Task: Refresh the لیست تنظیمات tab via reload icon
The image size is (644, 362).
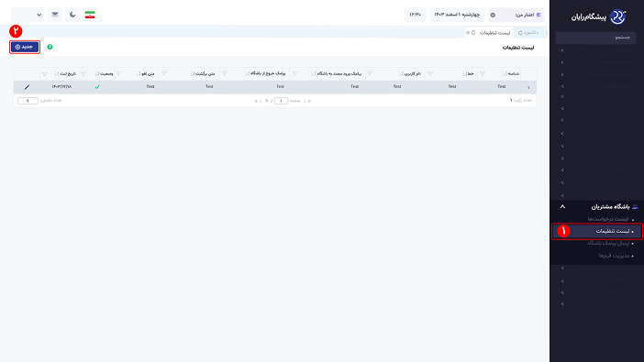Action: click(473, 32)
